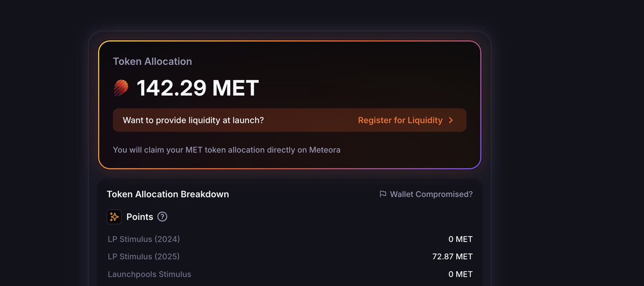
Task: Select the Launchpools Stimulus row label
Action: tap(149, 274)
